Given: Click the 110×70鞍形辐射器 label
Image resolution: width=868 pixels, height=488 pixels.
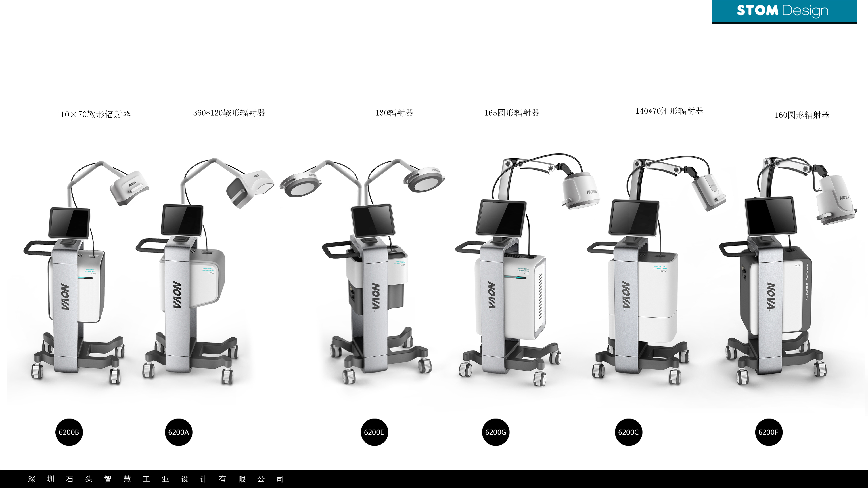Looking at the screenshot, I should (x=93, y=115).
